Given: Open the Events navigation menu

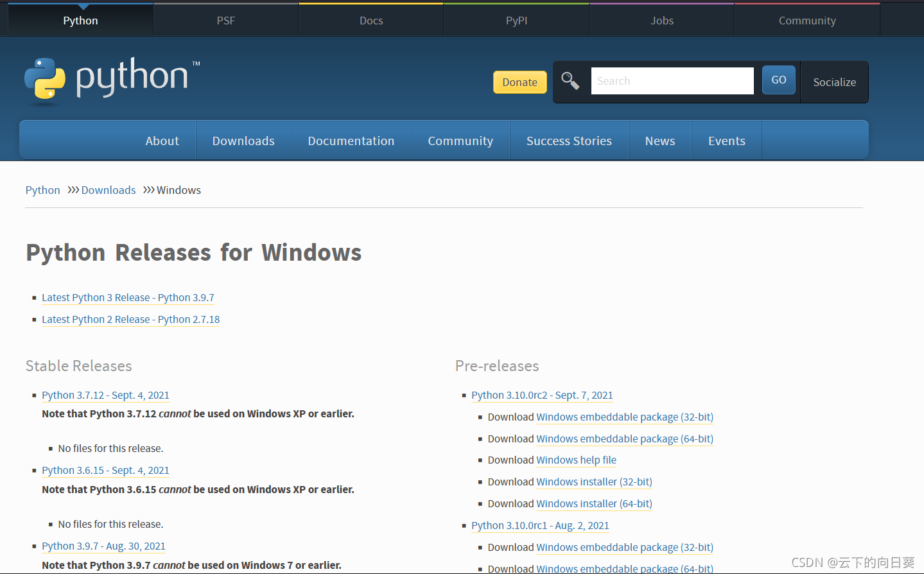Looking at the screenshot, I should (x=727, y=141).
